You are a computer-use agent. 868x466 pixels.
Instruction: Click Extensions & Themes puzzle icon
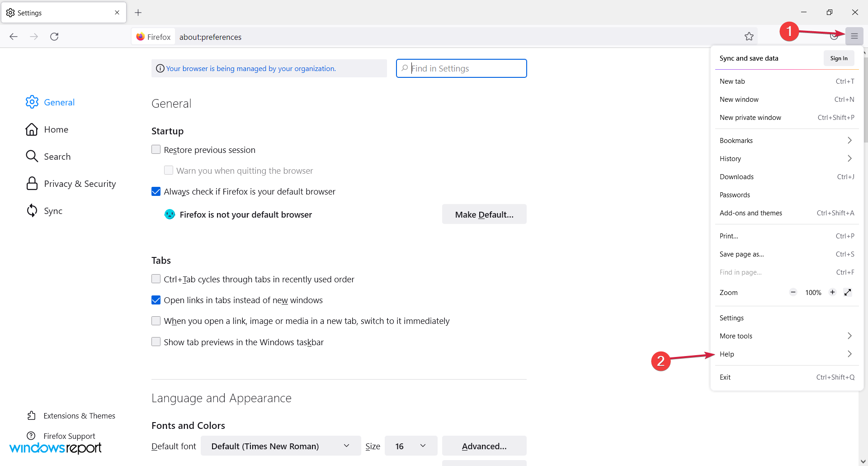click(x=31, y=415)
